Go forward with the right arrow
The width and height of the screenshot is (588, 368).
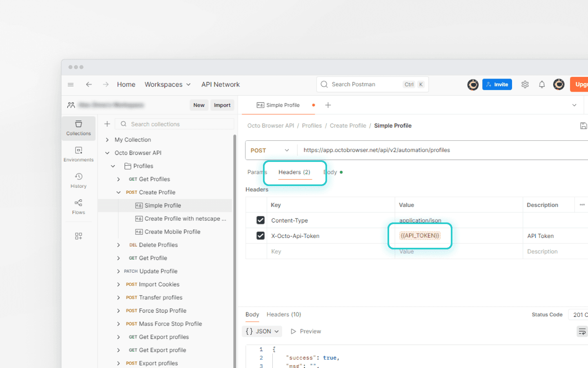[x=106, y=85]
